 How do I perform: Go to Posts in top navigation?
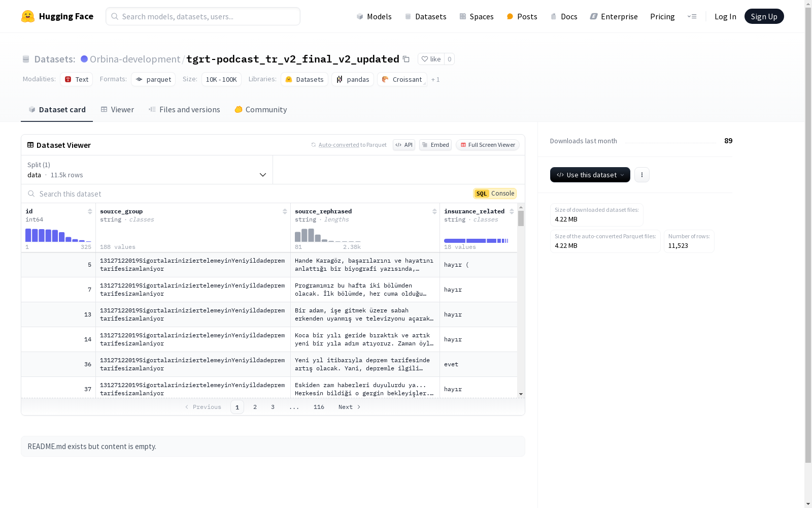(522, 16)
